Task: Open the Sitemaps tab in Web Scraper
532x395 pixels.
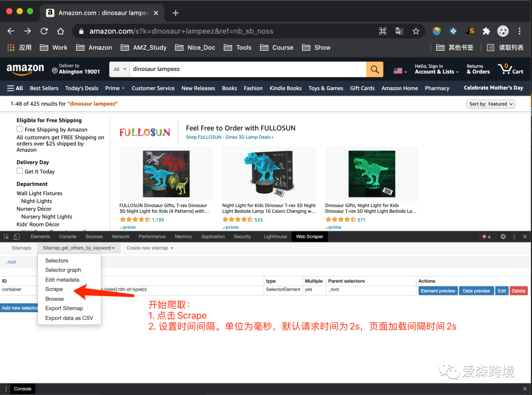Action: 21,248
